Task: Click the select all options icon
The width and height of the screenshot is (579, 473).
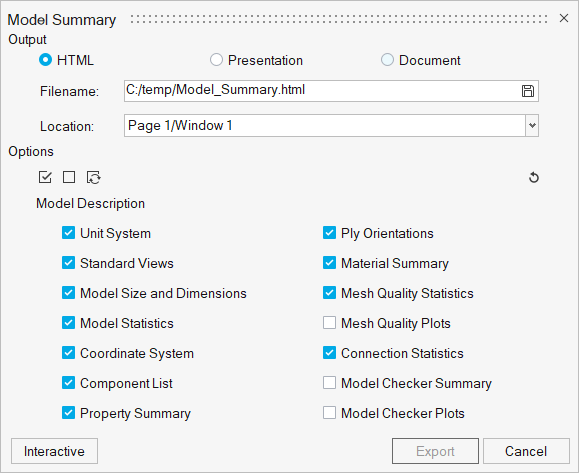Action: click(45, 177)
